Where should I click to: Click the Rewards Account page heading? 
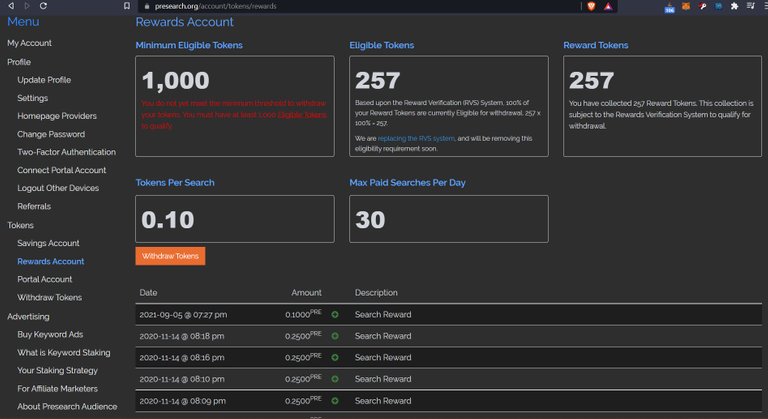[x=185, y=22]
